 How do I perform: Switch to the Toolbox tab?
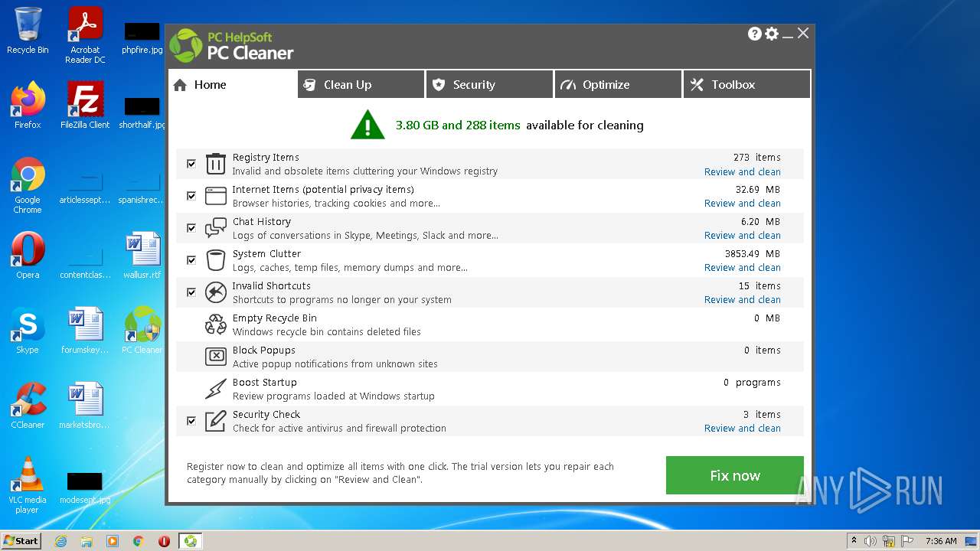[x=747, y=85]
